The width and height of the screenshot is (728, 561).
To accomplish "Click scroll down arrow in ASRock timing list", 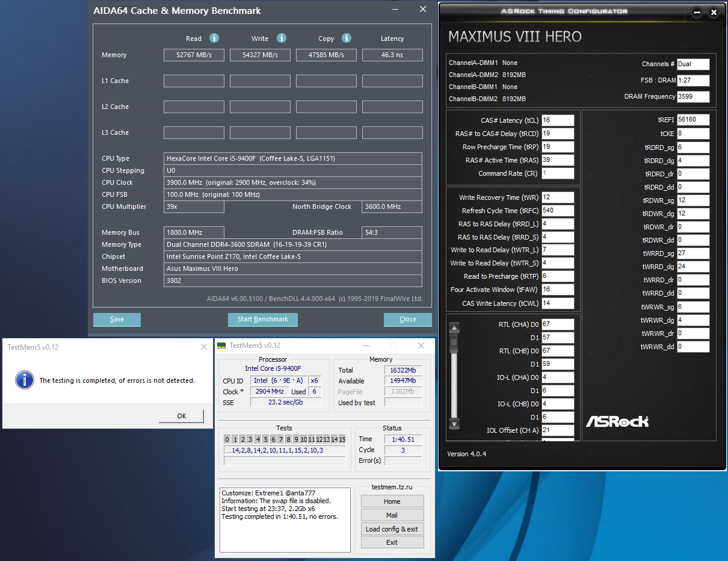I will click(x=454, y=424).
